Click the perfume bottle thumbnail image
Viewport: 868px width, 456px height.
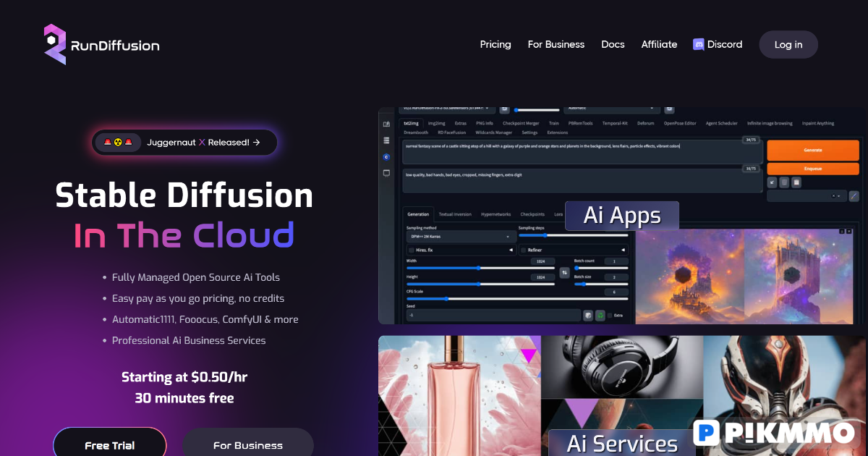tap(459, 396)
